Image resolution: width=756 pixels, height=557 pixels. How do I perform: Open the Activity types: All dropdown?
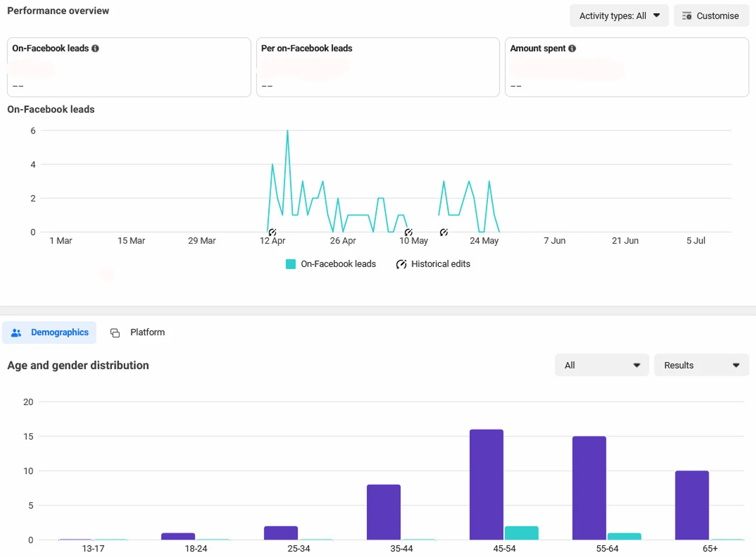tap(619, 16)
